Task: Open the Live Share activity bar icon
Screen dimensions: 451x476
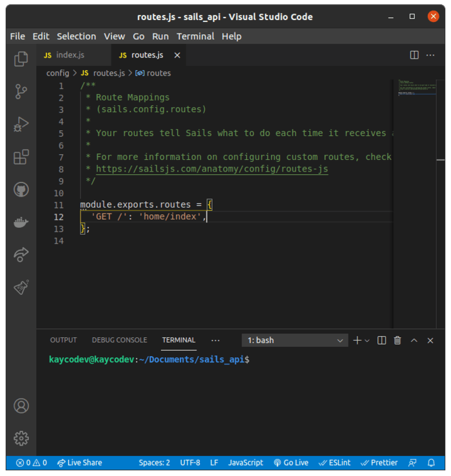Action: pyautogui.click(x=21, y=255)
